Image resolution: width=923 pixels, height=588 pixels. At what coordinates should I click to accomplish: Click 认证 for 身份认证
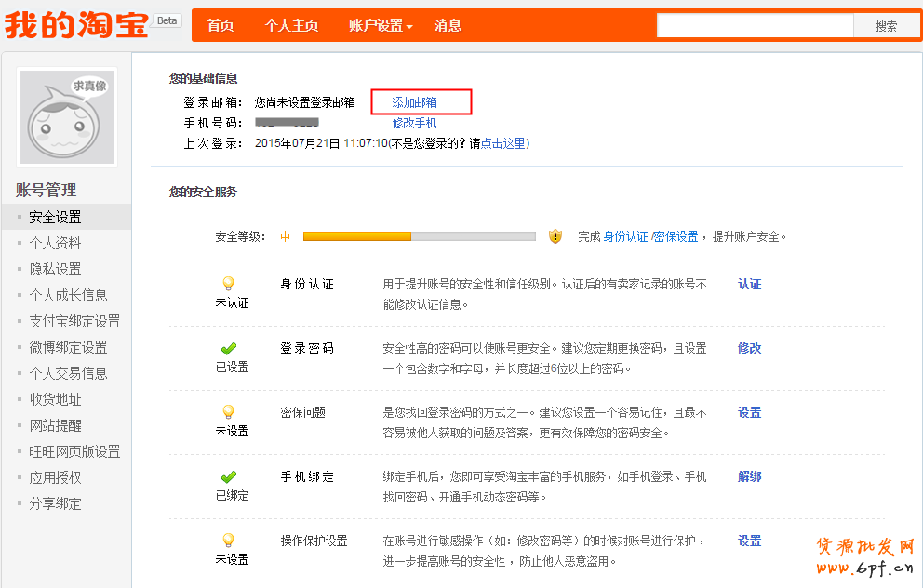coord(749,285)
